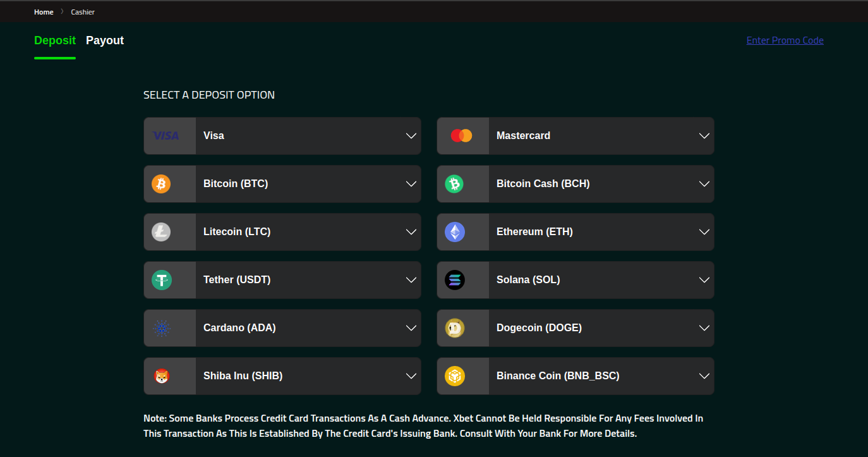Click the silver Litecoin icon
Image resolution: width=868 pixels, height=457 pixels.
(161, 232)
